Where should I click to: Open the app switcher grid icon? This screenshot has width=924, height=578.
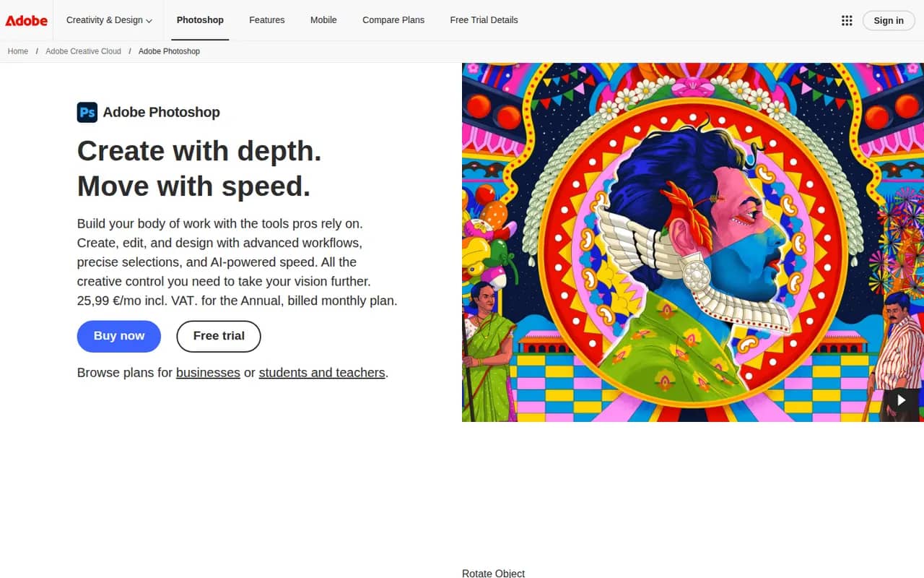pos(847,20)
